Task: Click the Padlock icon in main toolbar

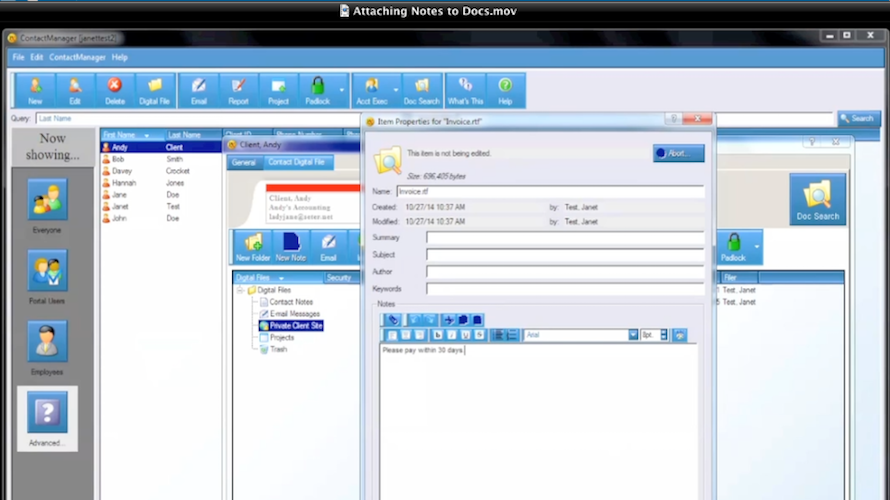Action: click(317, 90)
